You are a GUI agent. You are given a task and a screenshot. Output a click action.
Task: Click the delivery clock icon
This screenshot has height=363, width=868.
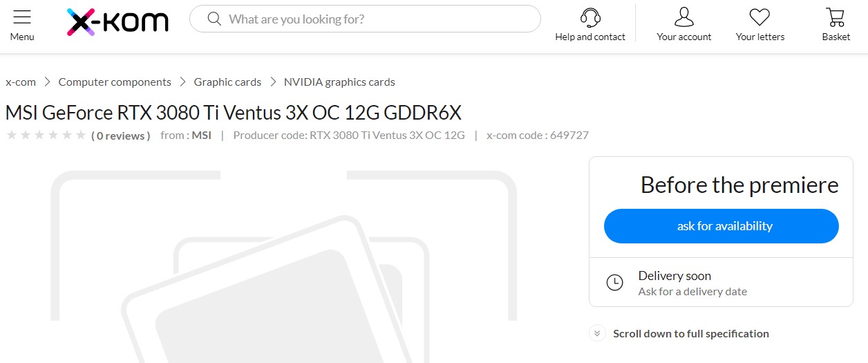pyautogui.click(x=614, y=282)
